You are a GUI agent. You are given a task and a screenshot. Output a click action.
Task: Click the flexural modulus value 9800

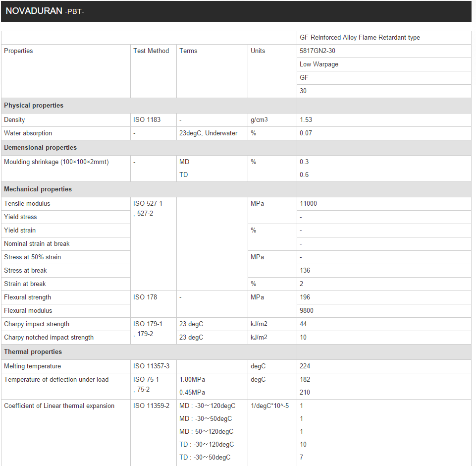(x=306, y=310)
